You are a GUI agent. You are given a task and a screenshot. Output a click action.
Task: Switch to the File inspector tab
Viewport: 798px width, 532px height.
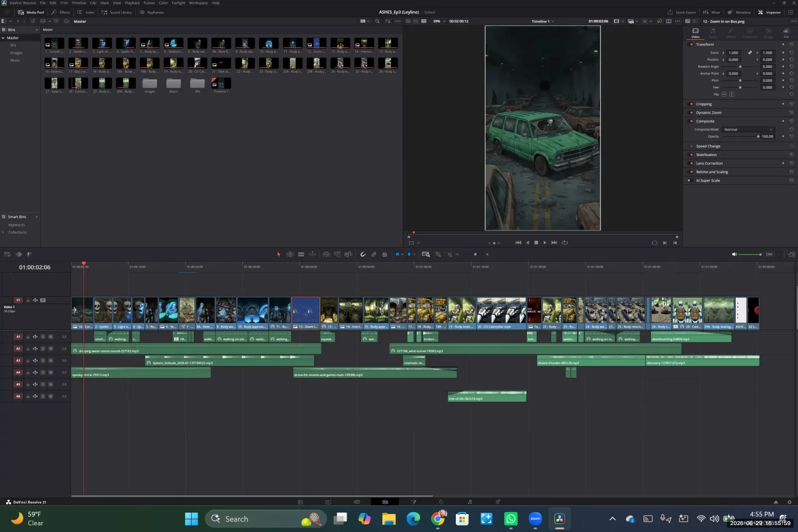click(786, 33)
